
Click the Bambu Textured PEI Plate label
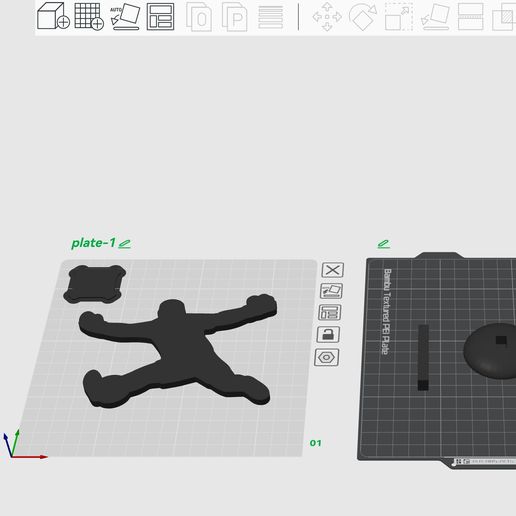tap(387, 311)
